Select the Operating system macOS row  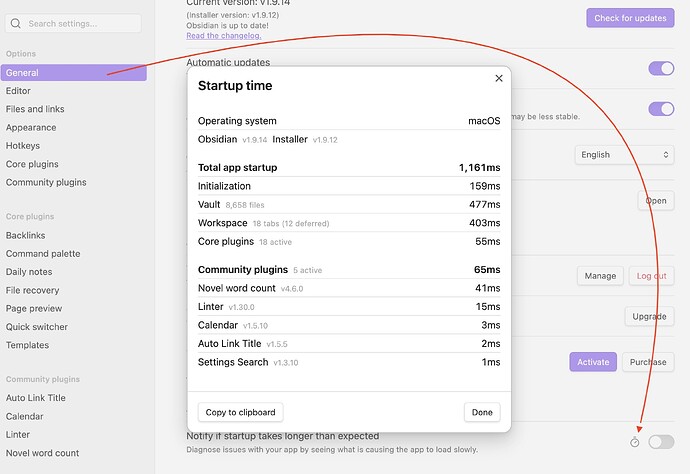pos(349,121)
